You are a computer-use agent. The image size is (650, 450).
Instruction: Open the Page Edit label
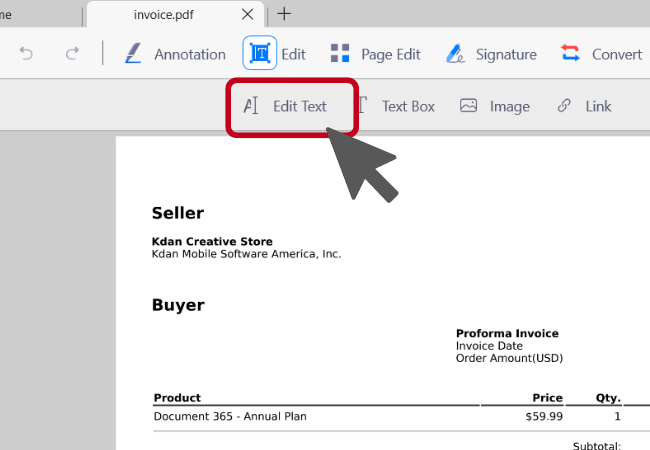[x=391, y=55]
